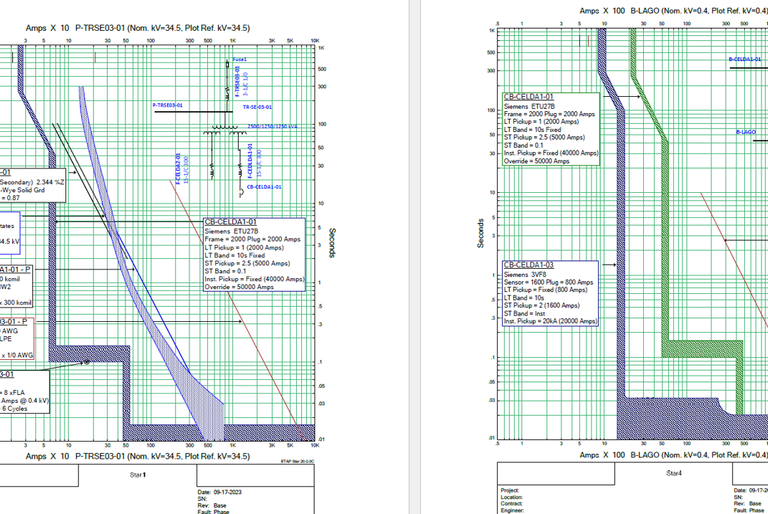The image size is (768, 514).
Task: Select 'LT Pickup = 1 (2000 Amps)' in B-LAGO plot
Action: tap(541, 122)
